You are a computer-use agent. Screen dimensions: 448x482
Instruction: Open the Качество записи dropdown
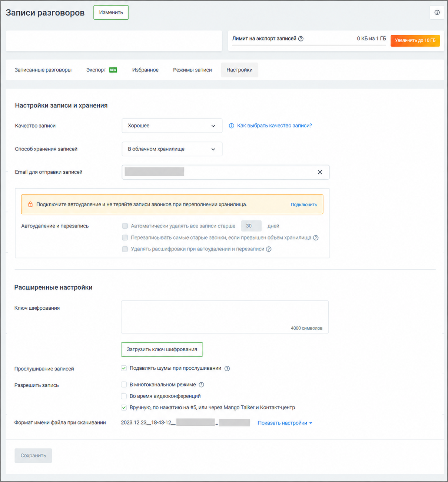pos(172,126)
